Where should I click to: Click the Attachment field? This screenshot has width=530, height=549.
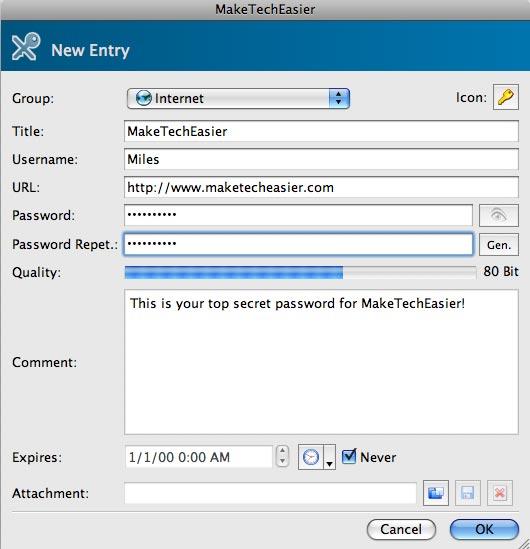(270, 493)
